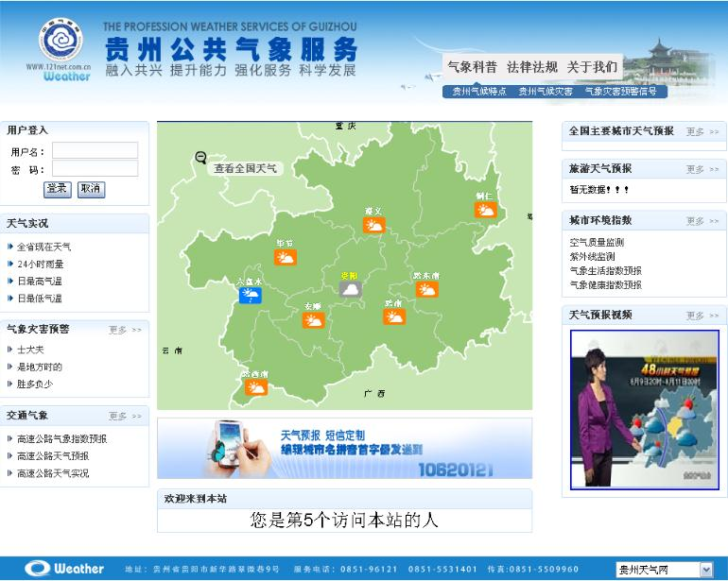This screenshot has width=728, height=581.
Task: Click 更多 in 全国主要城市天气预报 panel
Action: (x=702, y=132)
